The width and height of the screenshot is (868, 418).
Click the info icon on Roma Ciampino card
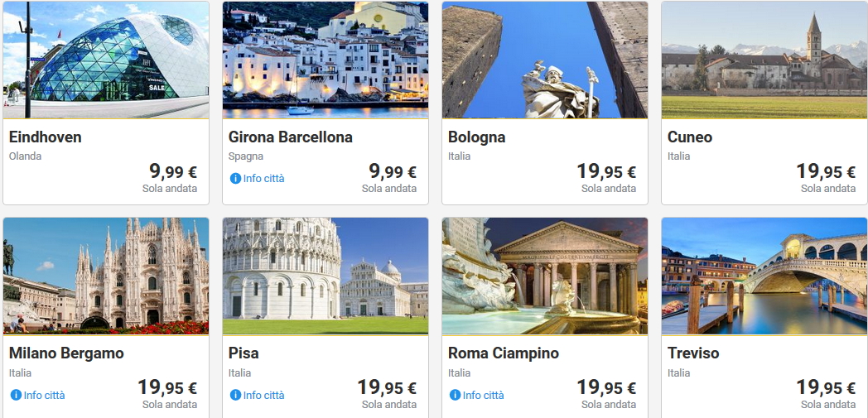(x=455, y=395)
